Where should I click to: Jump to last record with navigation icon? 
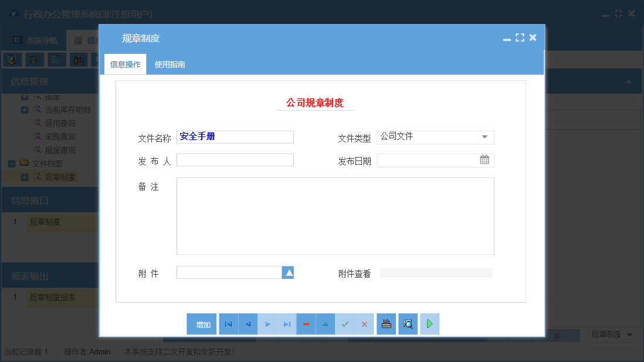click(x=286, y=323)
